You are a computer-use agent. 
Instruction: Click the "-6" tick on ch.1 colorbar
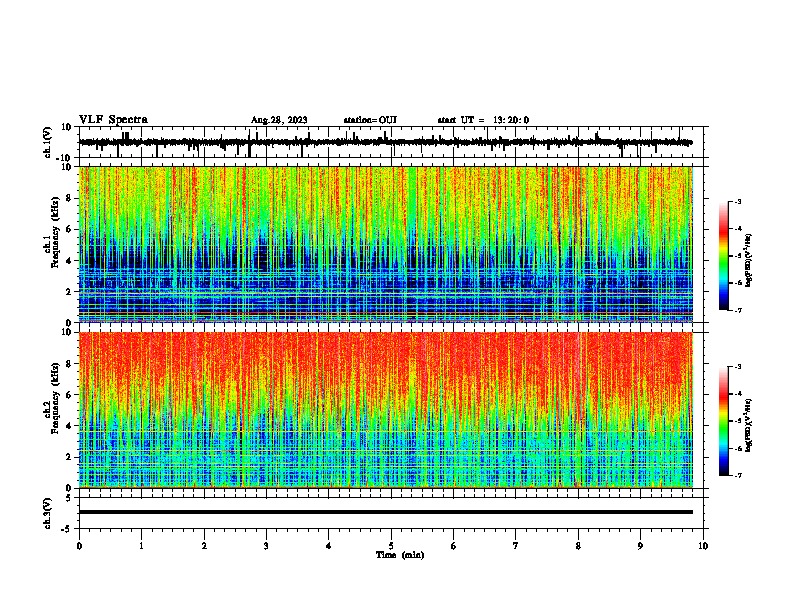tap(738, 283)
